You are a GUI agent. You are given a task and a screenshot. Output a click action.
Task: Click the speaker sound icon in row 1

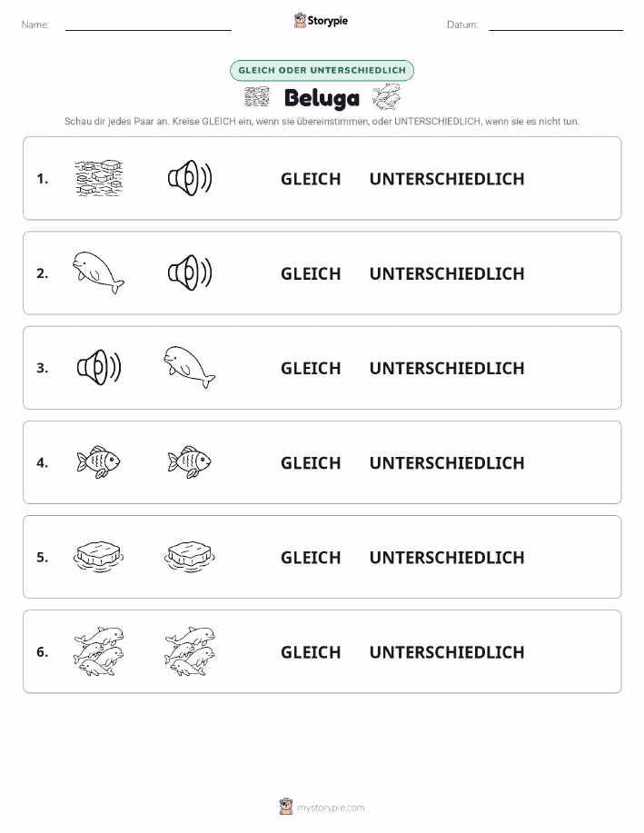coord(190,178)
